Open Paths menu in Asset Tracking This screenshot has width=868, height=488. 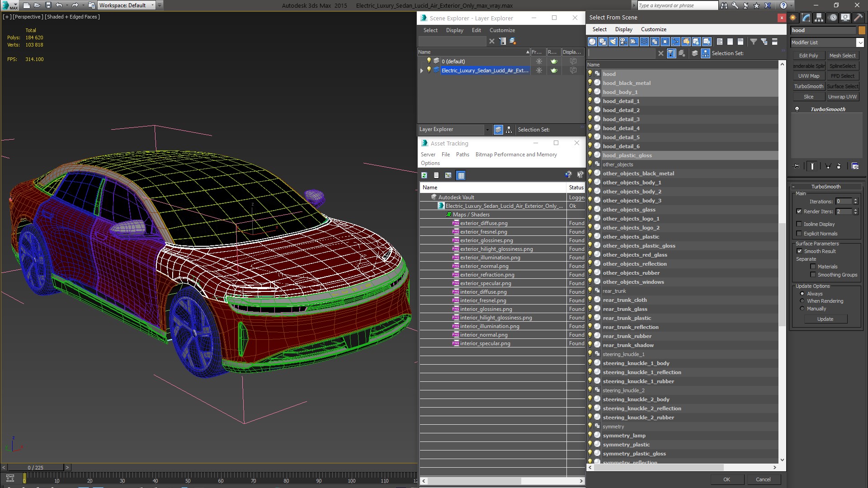click(x=462, y=155)
